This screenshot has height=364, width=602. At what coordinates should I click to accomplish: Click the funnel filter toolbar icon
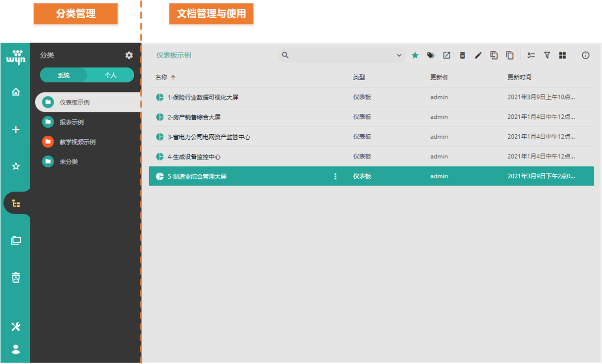[x=547, y=55]
